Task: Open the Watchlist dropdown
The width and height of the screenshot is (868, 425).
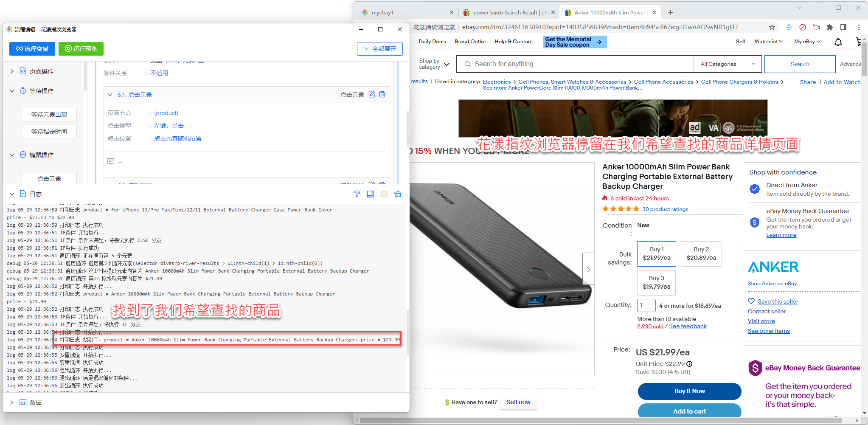Action: [768, 42]
